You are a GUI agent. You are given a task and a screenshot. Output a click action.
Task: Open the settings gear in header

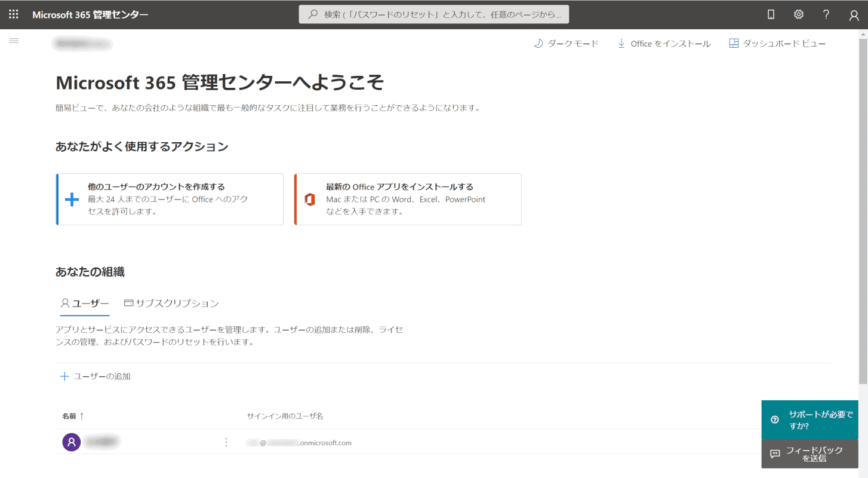pos(798,15)
